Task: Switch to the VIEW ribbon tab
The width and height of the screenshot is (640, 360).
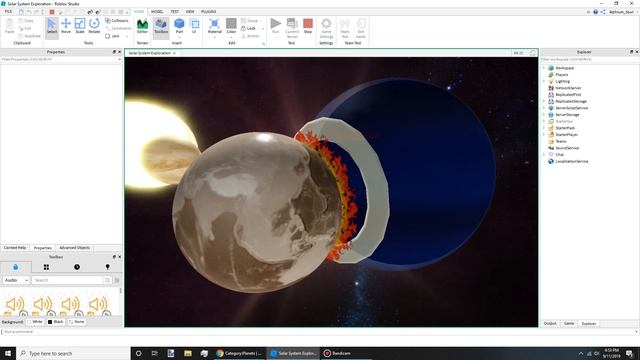Action: (x=190, y=11)
